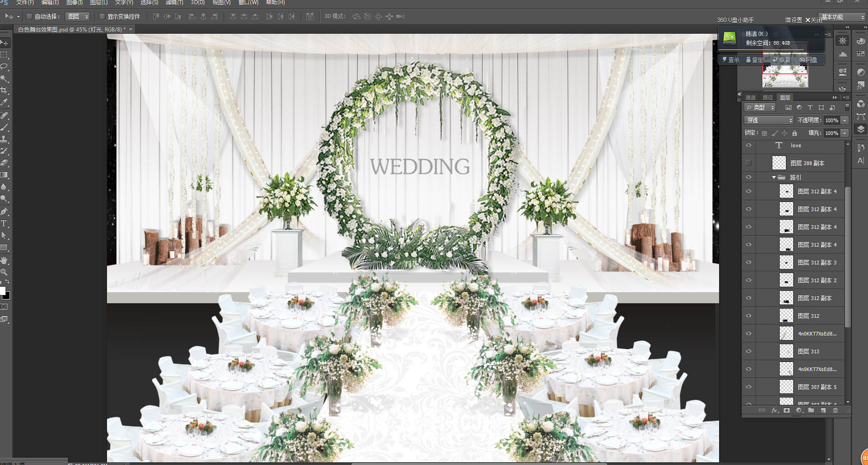
Task: Create new adjustment layer icon
Action: pyautogui.click(x=799, y=410)
